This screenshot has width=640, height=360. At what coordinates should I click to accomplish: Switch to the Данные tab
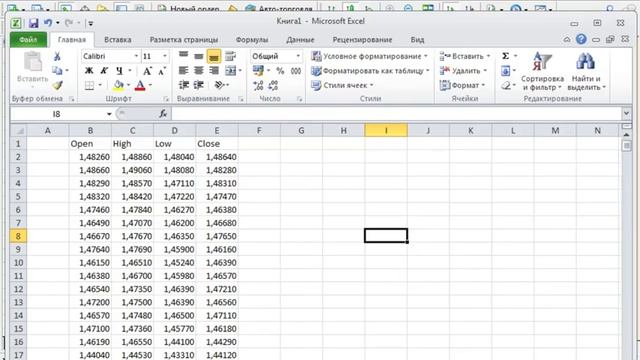(300, 40)
